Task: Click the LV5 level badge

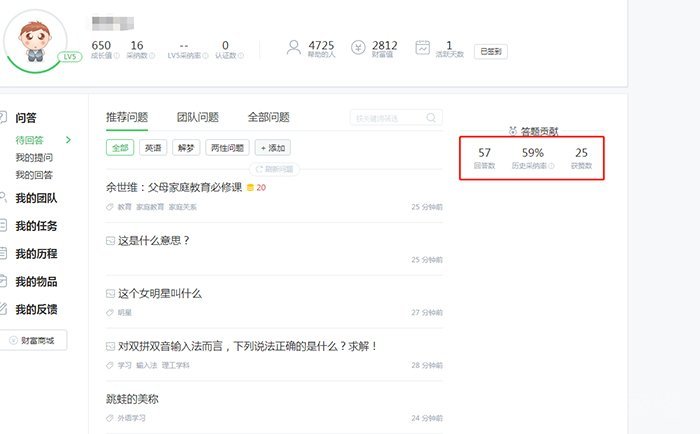Action: coord(70,57)
